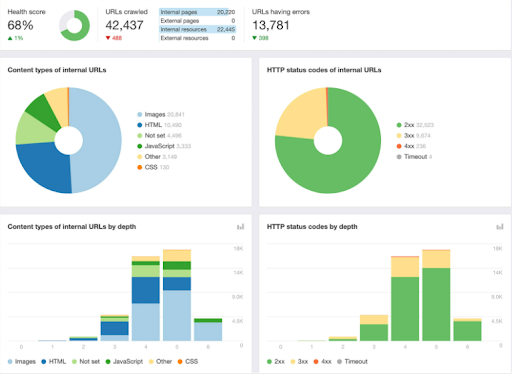
Task: Click chart icon on content types by depth
Action: coord(240,227)
